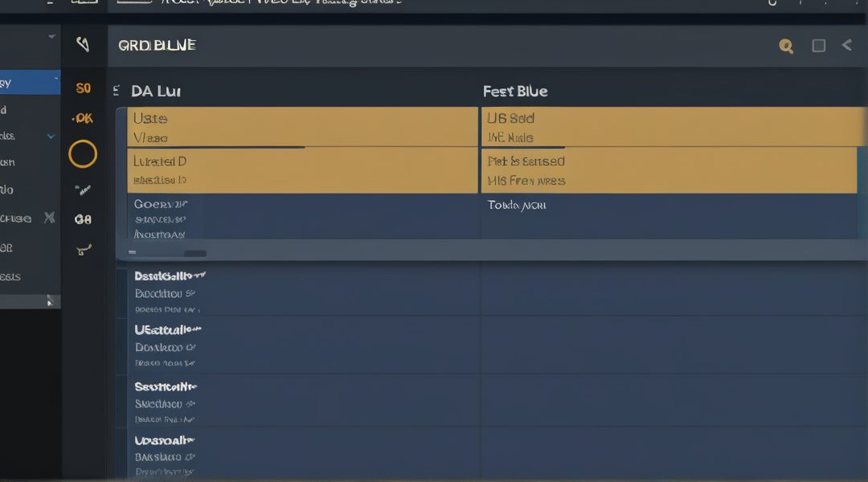Click the orange magnifier search icon
This screenshot has width=868, height=482.
pos(786,46)
